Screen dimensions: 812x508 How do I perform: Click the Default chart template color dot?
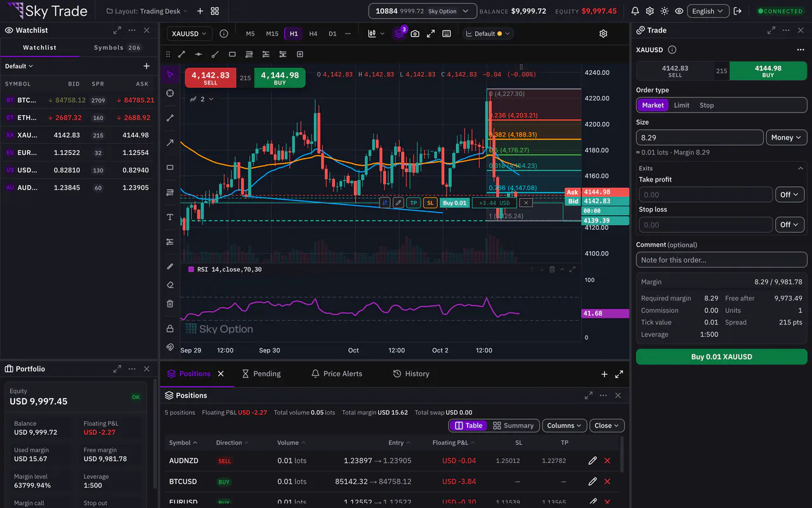500,34
